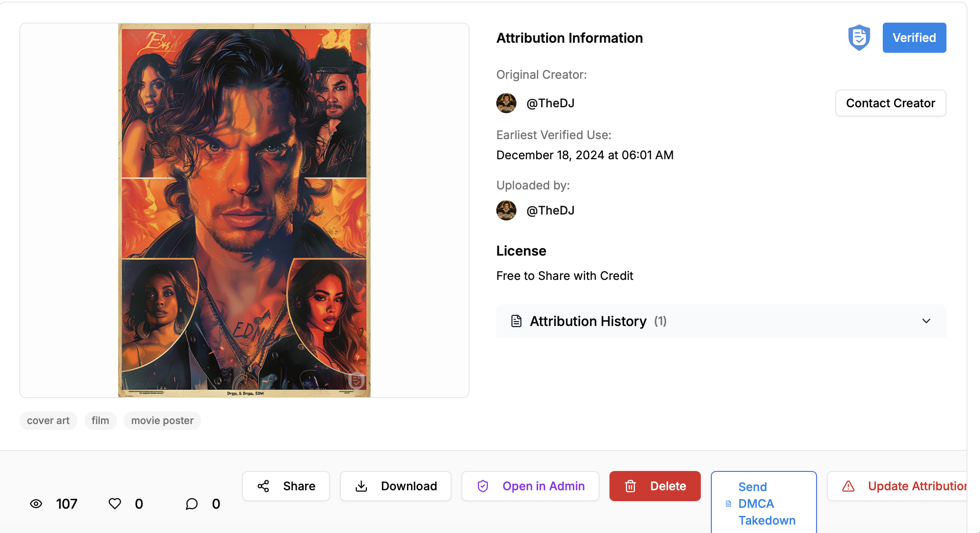
Task: Click the Original Creator's avatar thumbnail
Action: pos(506,103)
